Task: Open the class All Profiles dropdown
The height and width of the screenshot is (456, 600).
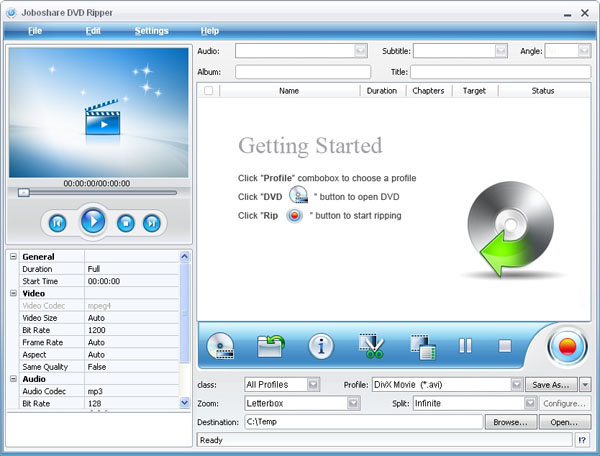Action: click(x=313, y=384)
